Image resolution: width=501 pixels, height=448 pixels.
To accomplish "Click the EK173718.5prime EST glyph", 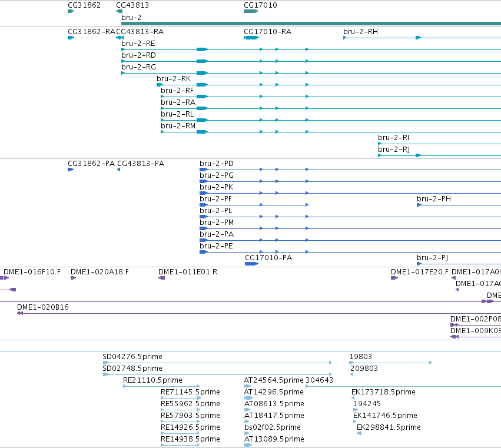I will (353, 398).
